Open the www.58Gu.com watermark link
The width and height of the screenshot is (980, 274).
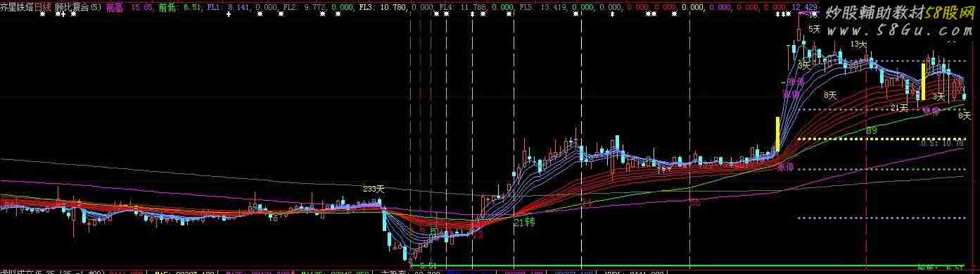pos(900,31)
